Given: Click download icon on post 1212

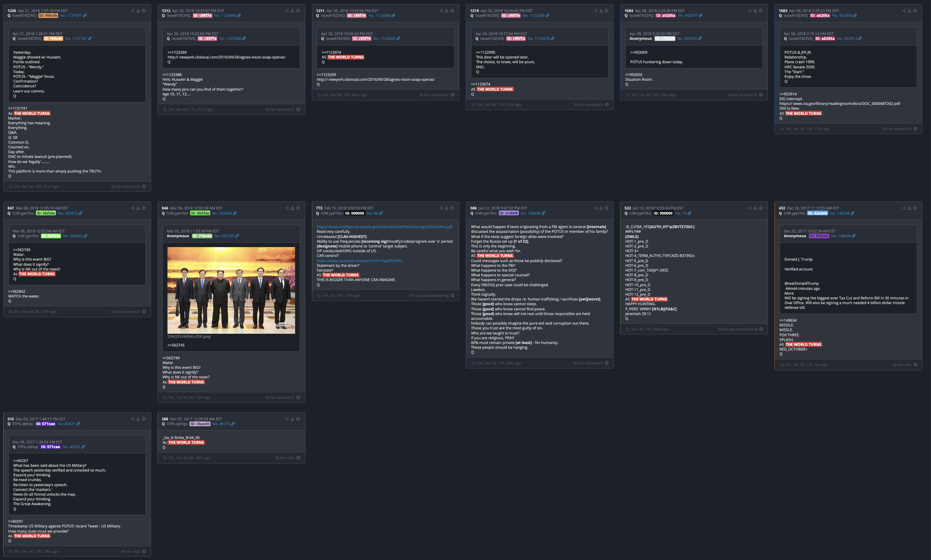Looking at the screenshot, I should tap(293, 11).
